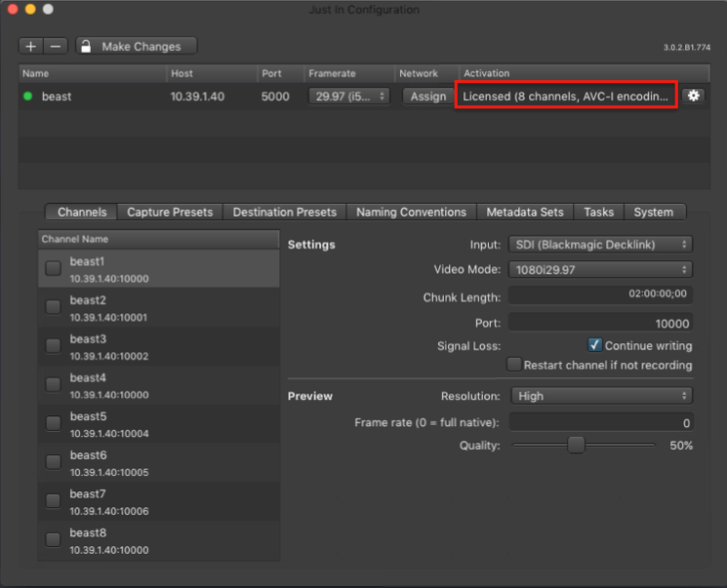Toggle checkbox for channel beast8
The width and height of the screenshot is (727, 588).
54,539
